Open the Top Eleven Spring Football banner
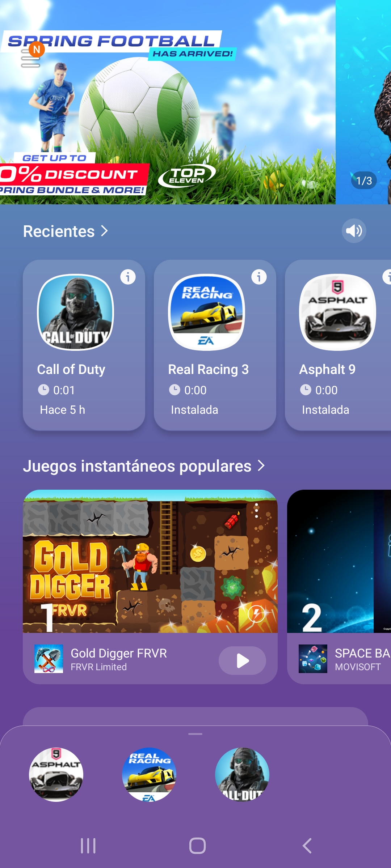The image size is (391, 868). (168, 102)
